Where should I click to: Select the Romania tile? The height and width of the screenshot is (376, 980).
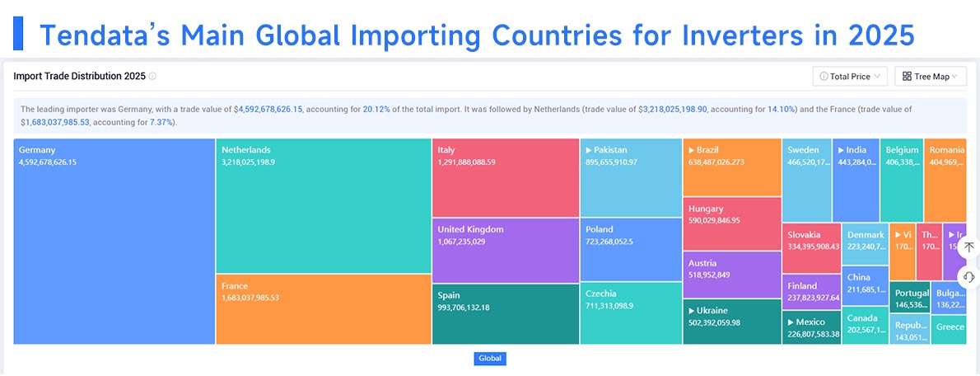point(945,181)
